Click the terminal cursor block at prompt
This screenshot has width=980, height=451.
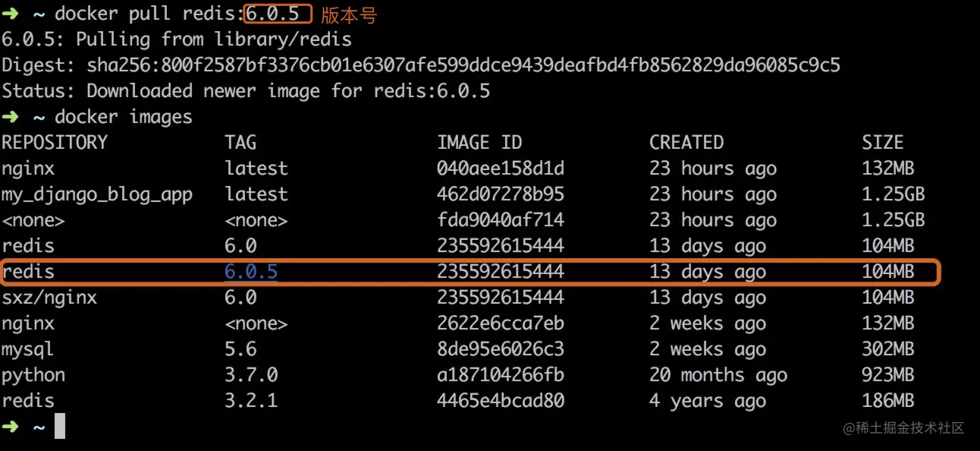pyautogui.click(x=60, y=426)
